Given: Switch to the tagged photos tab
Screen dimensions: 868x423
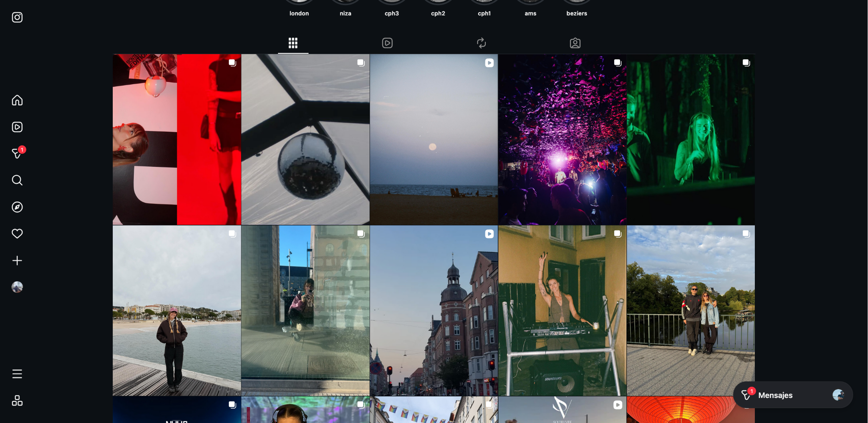Looking at the screenshot, I should click(575, 43).
